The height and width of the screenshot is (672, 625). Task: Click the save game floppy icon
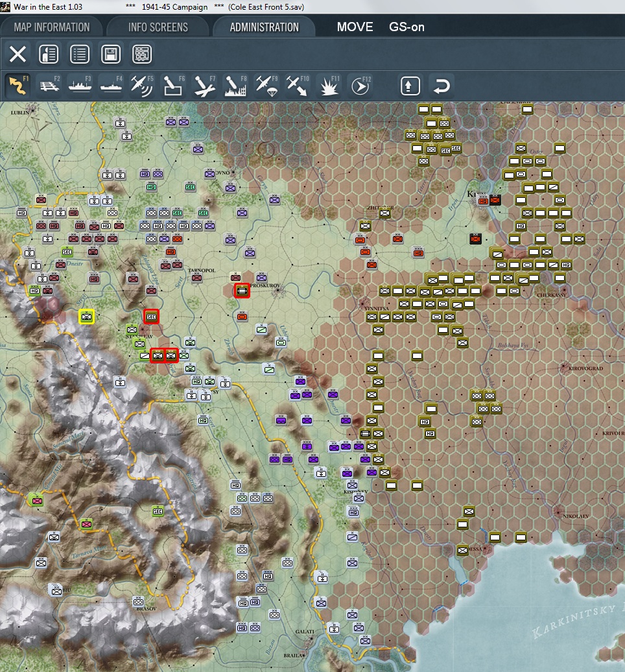click(111, 54)
